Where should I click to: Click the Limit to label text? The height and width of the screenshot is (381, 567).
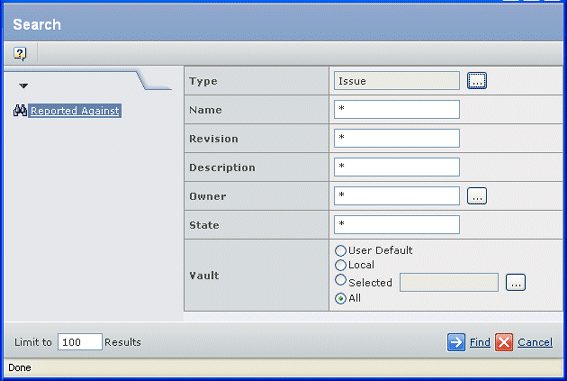pos(33,342)
